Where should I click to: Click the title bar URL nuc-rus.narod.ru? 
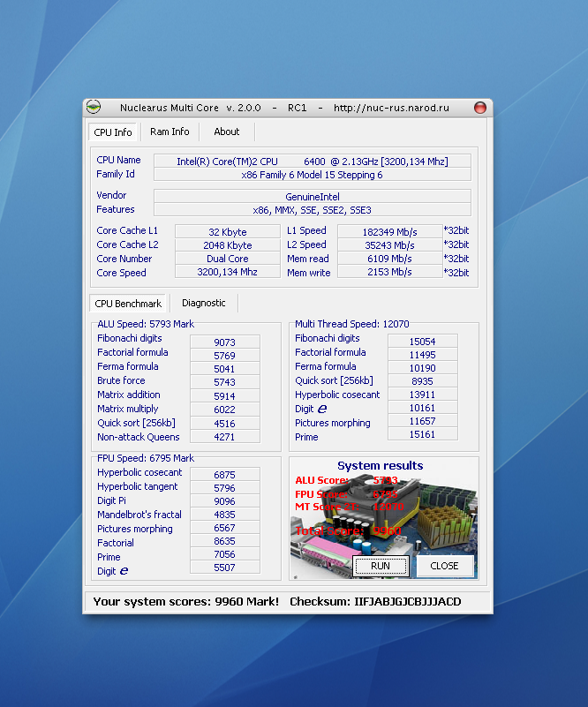pyautogui.click(x=391, y=108)
